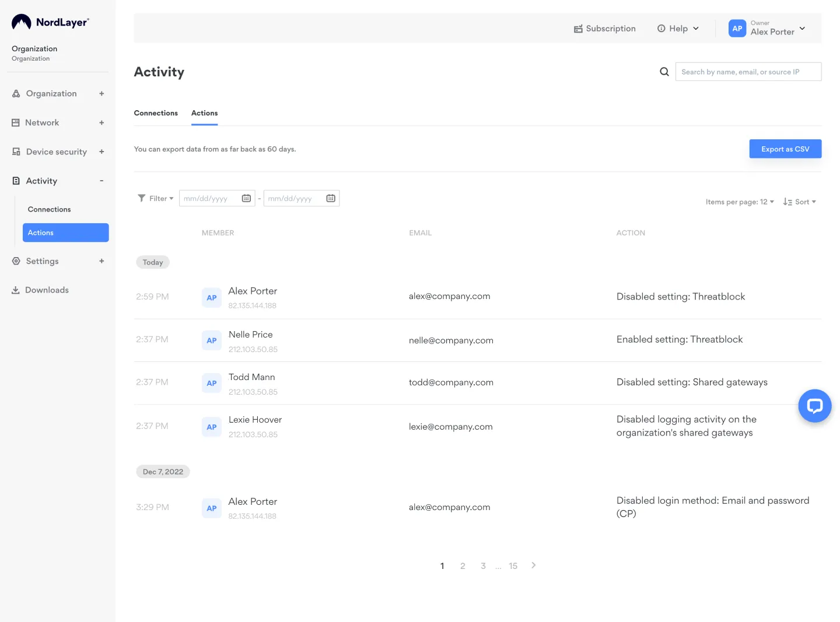Click "Enabled setting: Threatblock" action
The image size is (840, 622).
point(680,339)
